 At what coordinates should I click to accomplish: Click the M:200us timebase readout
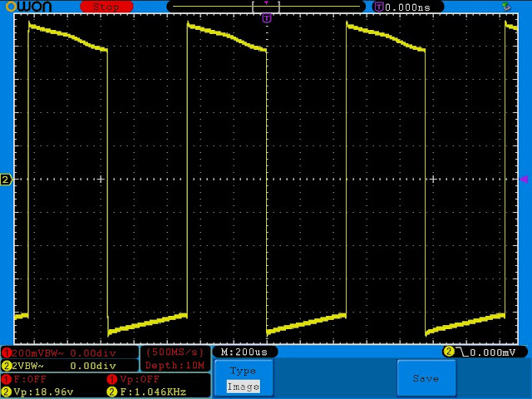pyautogui.click(x=244, y=352)
